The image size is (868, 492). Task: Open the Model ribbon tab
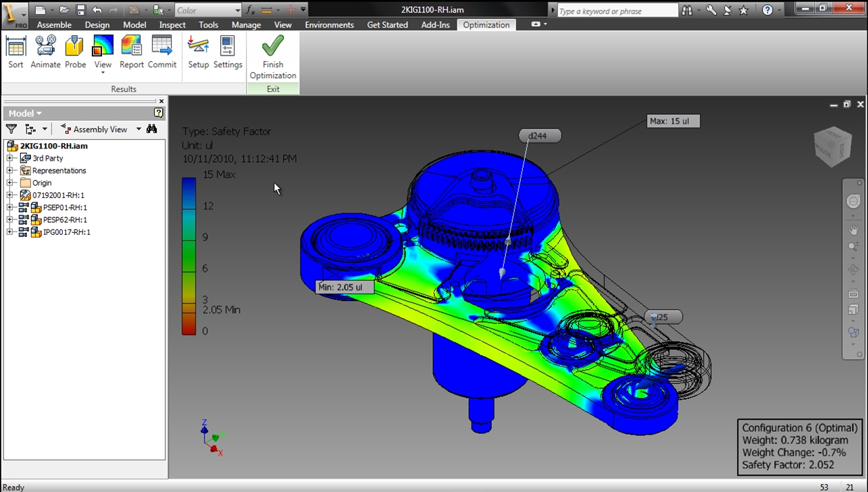134,25
